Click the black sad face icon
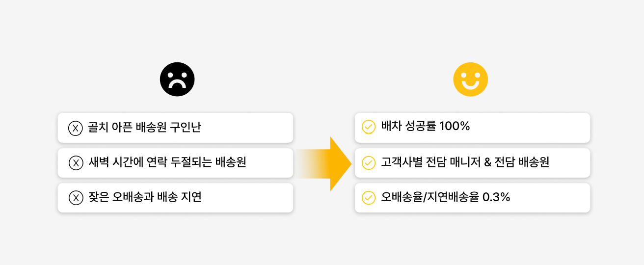The height and width of the screenshot is (265, 644). click(x=177, y=79)
